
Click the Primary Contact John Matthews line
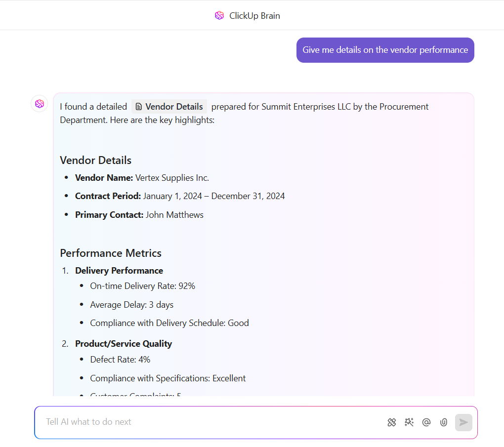[139, 215]
